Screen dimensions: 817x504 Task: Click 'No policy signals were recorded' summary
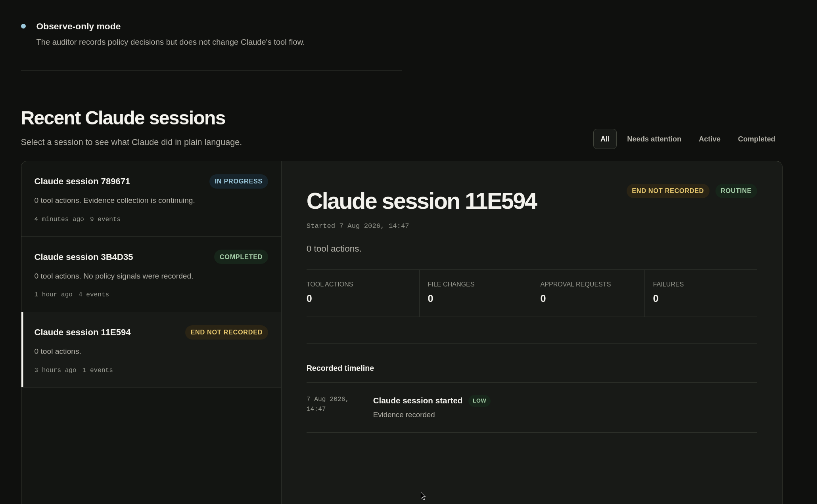[138, 276]
